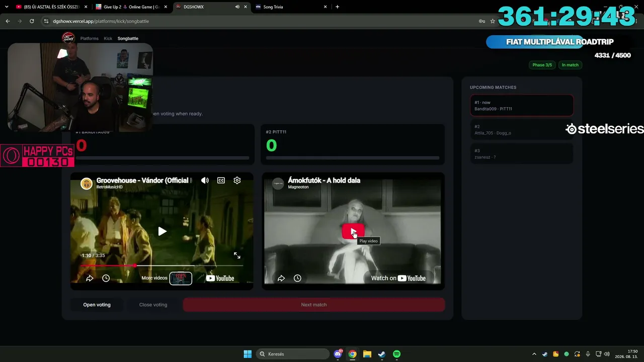Close the Song Trivia tab

[x=325, y=7]
